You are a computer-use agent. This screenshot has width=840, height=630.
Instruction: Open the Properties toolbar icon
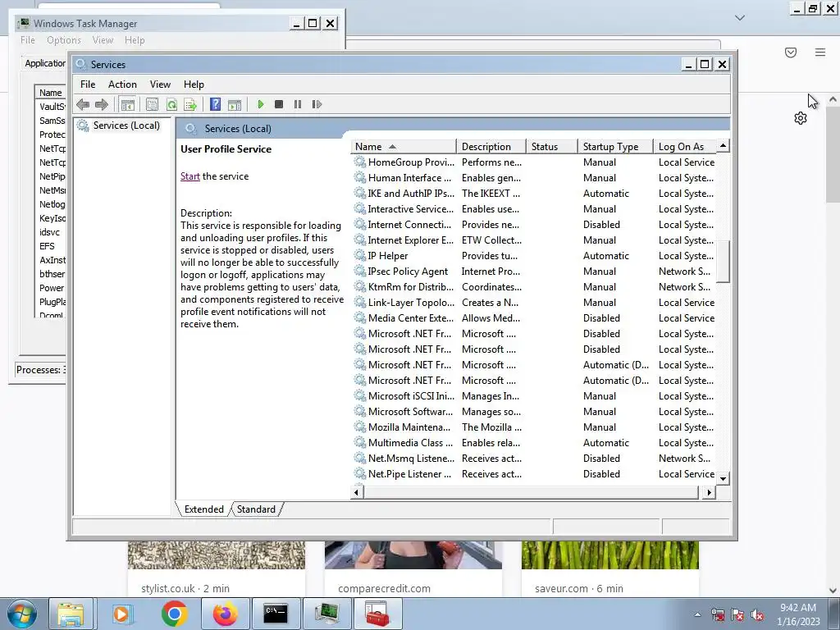pos(152,104)
